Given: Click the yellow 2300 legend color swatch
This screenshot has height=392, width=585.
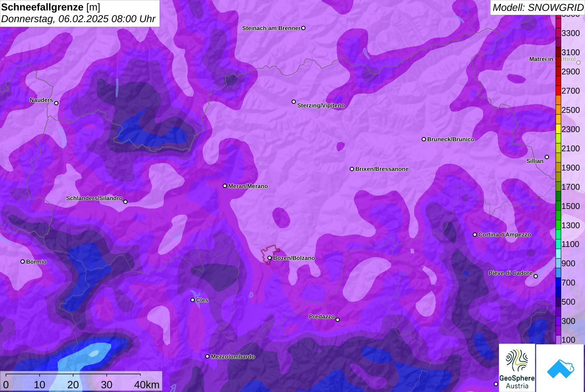Looking at the screenshot, I should (558, 129).
